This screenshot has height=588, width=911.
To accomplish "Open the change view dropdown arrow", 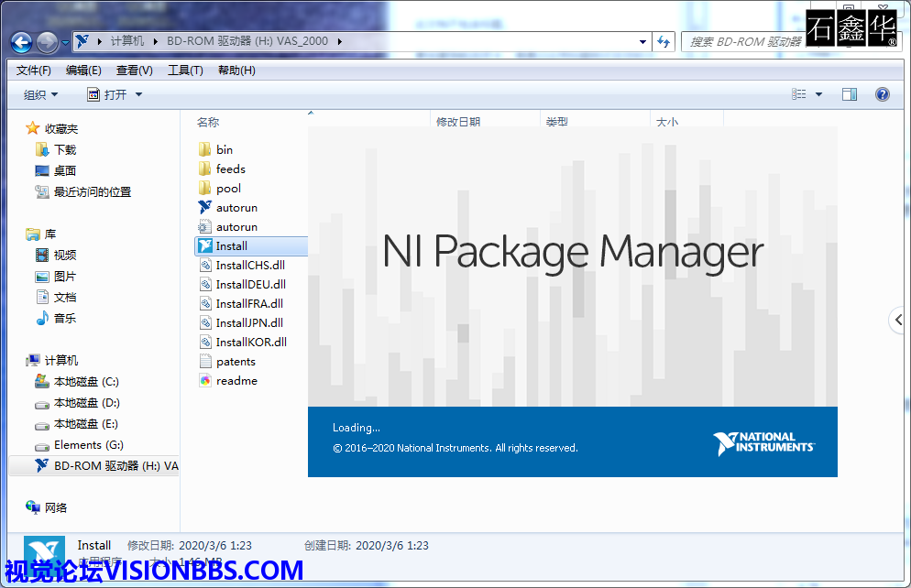I will [x=818, y=94].
